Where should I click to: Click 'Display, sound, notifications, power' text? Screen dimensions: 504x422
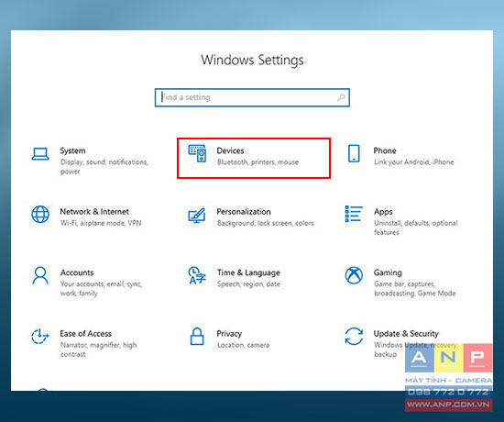[104, 167]
